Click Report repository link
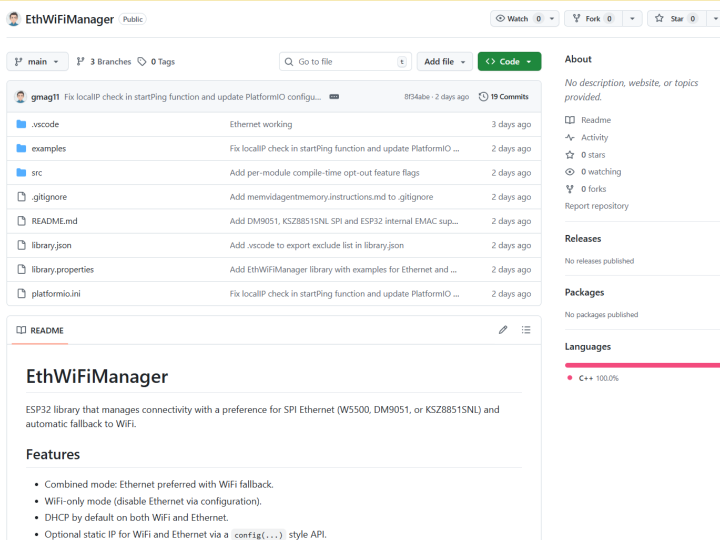The width and height of the screenshot is (720, 540). tap(596, 206)
